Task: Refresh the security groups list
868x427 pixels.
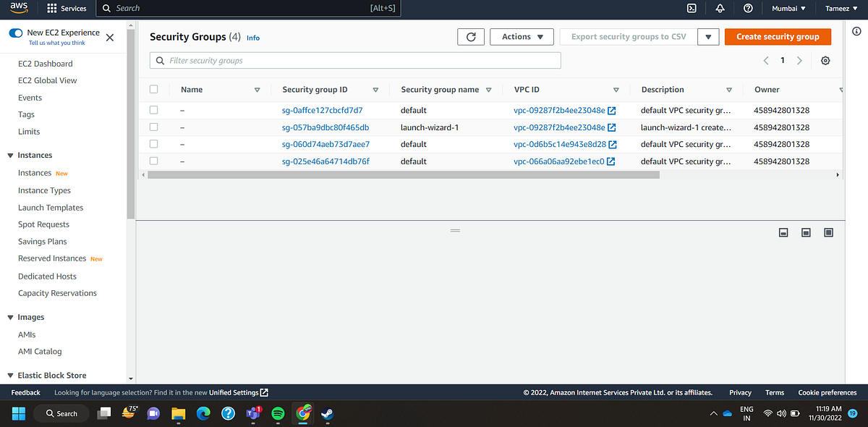Action: [x=471, y=36]
